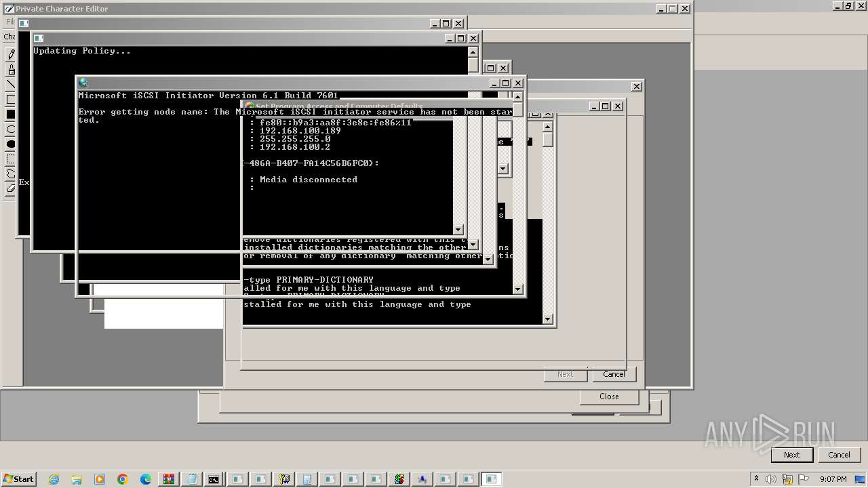868x488 pixels.
Task: Open Internet Explorer from the taskbar
Action: [54, 479]
